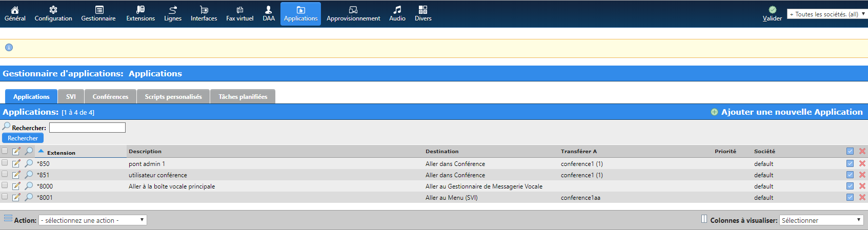View details of *850 with magnifier

point(29,163)
